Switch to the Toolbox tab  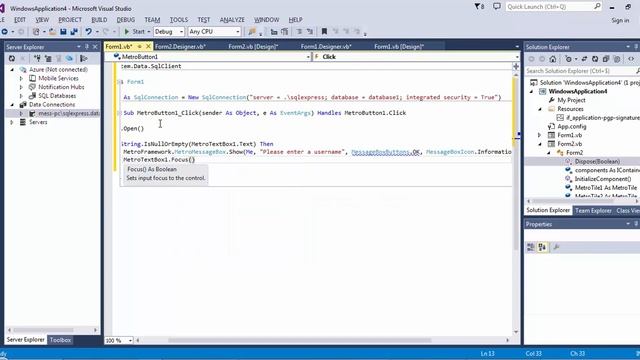[60, 340]
